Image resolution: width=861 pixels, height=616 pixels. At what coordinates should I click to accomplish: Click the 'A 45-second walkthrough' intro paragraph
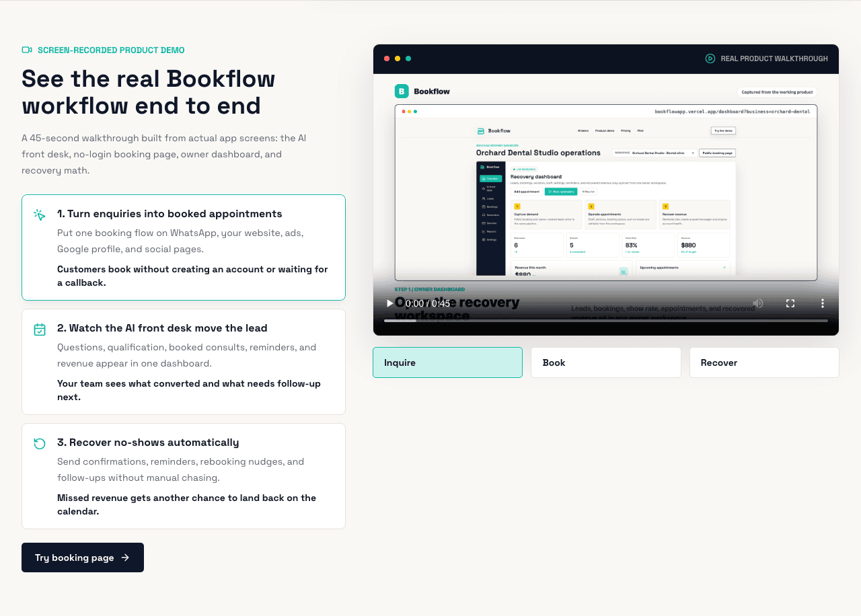[x=163, y=154]
